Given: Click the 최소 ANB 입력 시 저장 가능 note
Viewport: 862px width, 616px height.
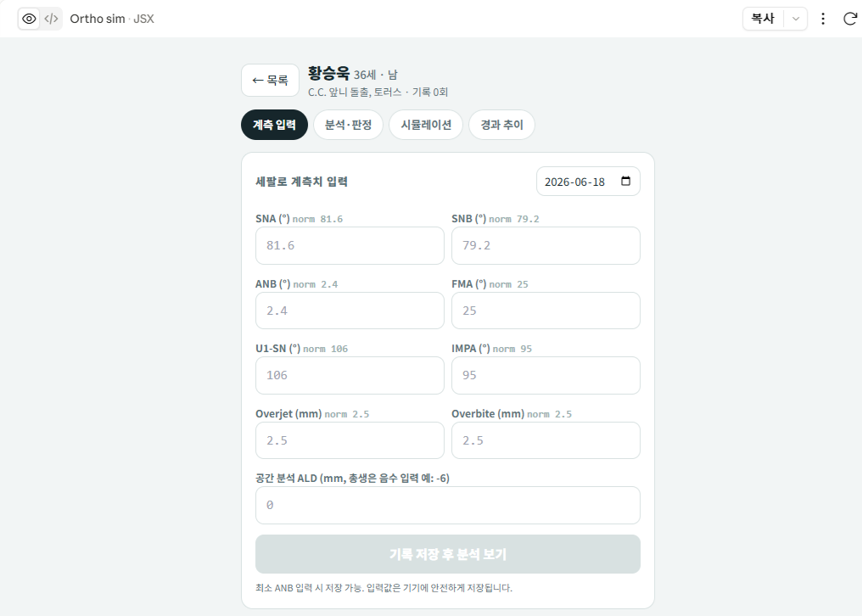Looking at the screenshot, I should click(383, 588).
